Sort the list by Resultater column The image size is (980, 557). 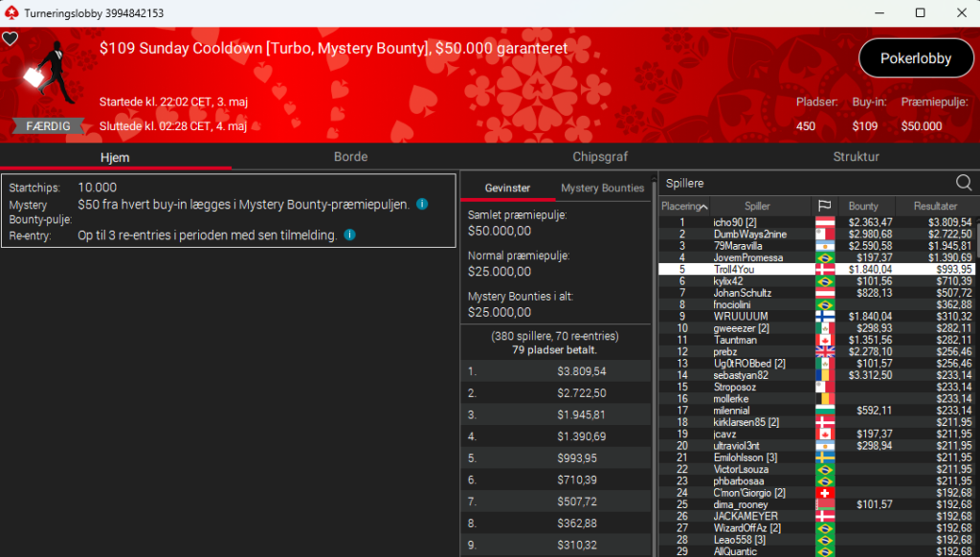click(935, 206)
